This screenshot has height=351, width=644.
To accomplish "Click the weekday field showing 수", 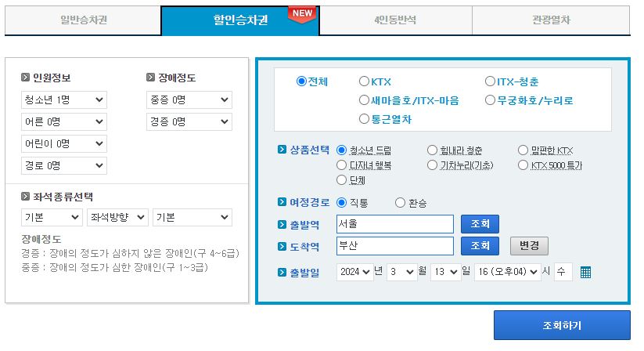I will [563, 272].
